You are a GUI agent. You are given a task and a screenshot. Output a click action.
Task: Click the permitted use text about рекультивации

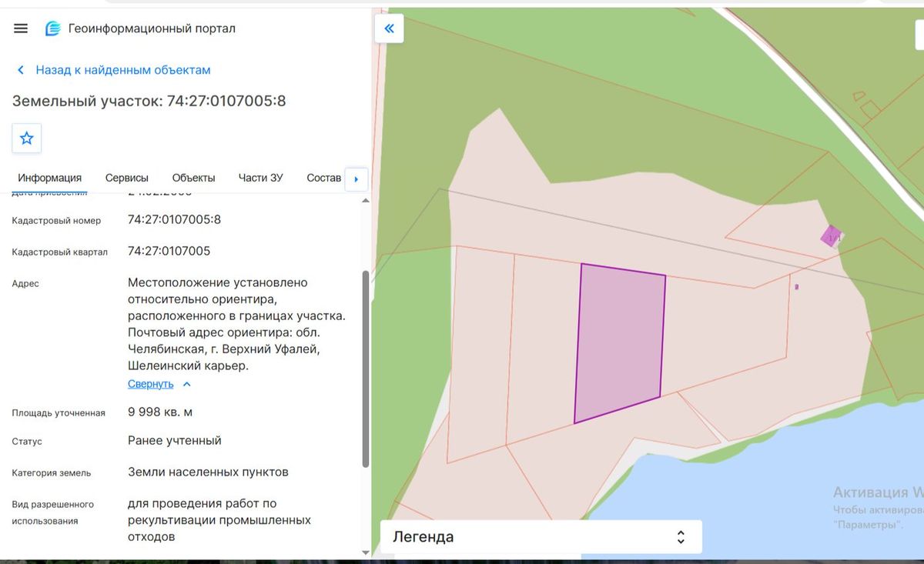pyautogui.click(x=219, y=520)
